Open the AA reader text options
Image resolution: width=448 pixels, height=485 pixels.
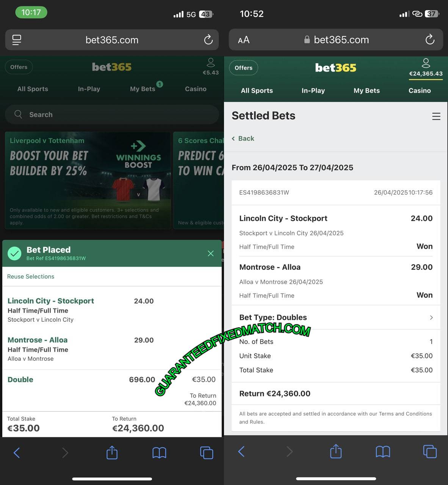244,40
